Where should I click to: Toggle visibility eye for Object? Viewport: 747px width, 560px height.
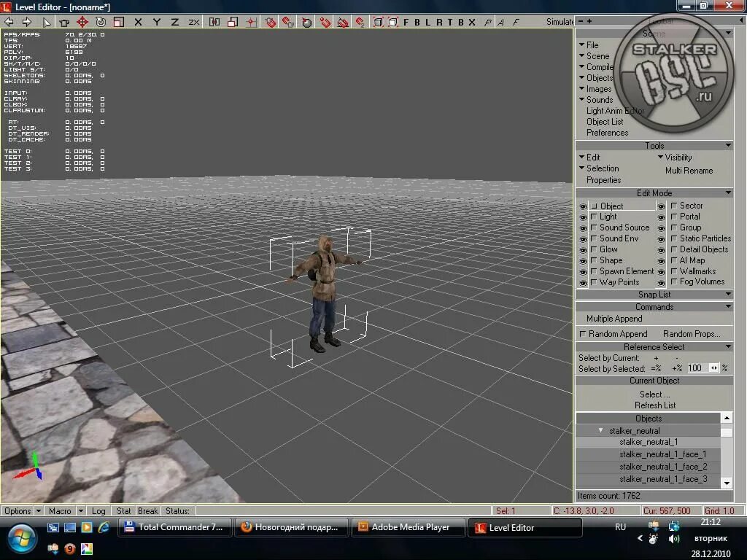pos(583,206)
